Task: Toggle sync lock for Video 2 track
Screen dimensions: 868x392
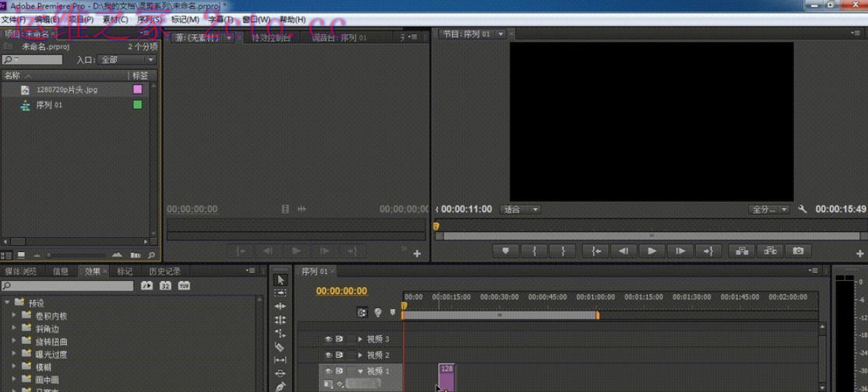Action: tap(339, 355)
